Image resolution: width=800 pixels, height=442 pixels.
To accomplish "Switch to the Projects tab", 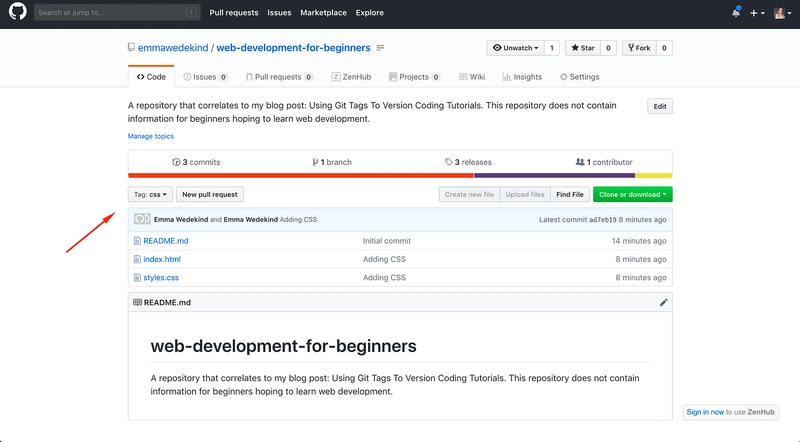I will pos(414,77).
